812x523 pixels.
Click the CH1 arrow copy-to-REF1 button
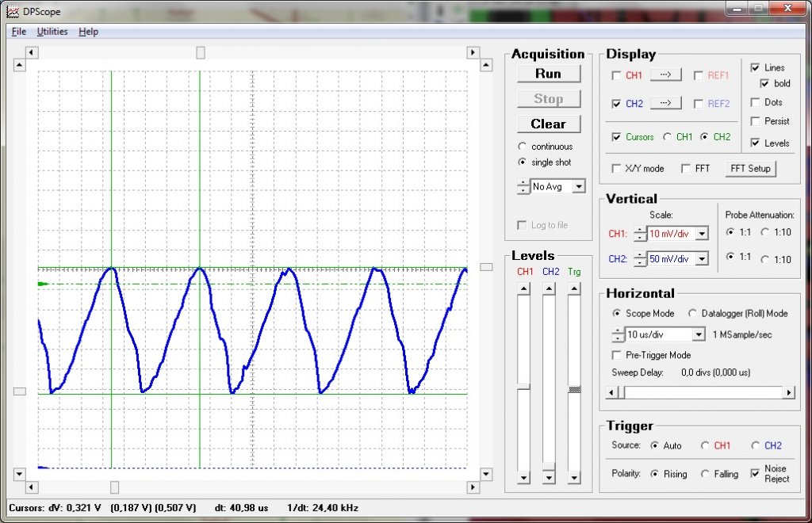[666, 75]
